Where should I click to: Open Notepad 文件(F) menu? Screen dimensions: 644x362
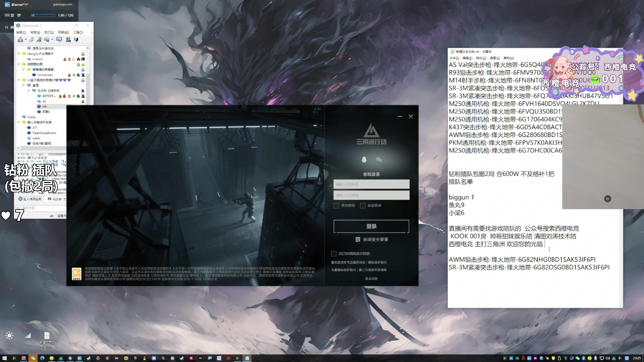tap(454, 58)
